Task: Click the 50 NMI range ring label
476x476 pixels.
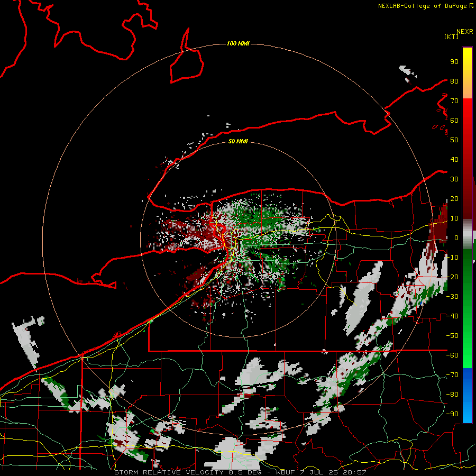Action: 238,141
